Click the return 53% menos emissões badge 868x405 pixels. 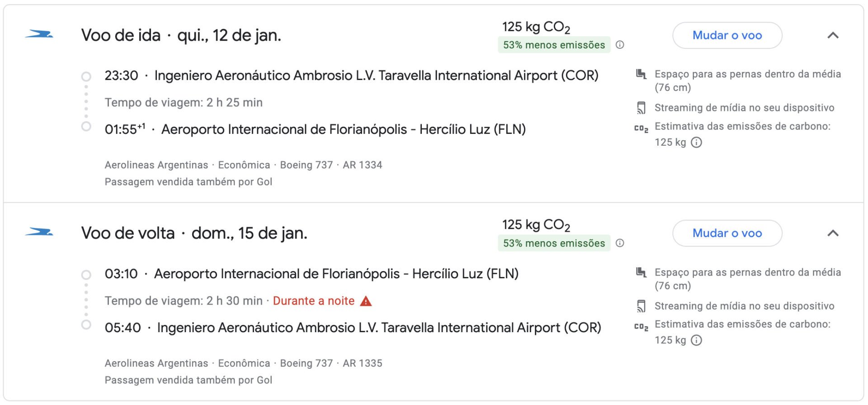[x=554, y=243]
